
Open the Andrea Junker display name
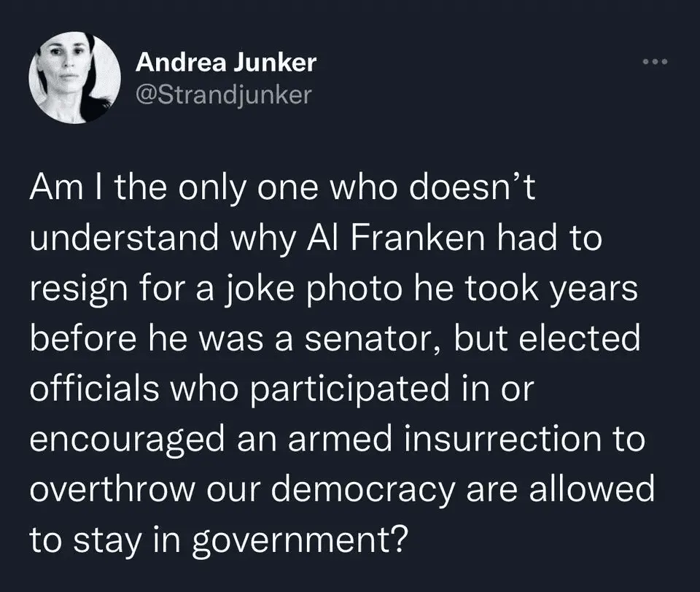(x=226, y=63)
